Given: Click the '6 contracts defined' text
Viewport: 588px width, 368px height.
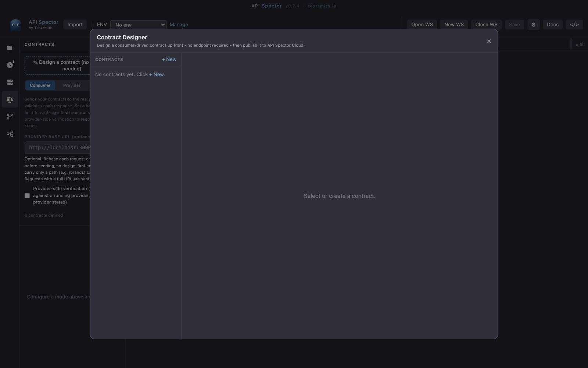Looking at the screenshot, I should pyautogui.click(x=44, y=215).
